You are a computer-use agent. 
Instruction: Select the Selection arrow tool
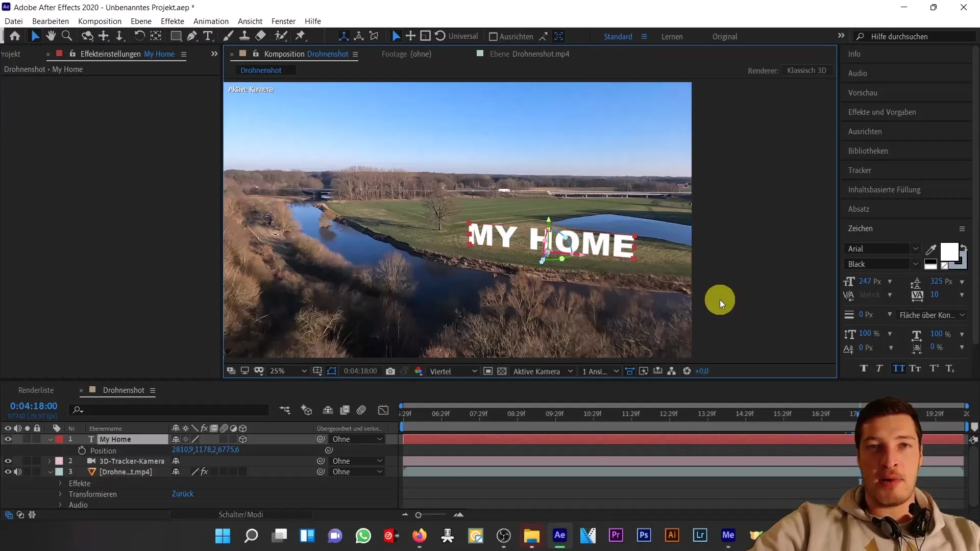35,36
